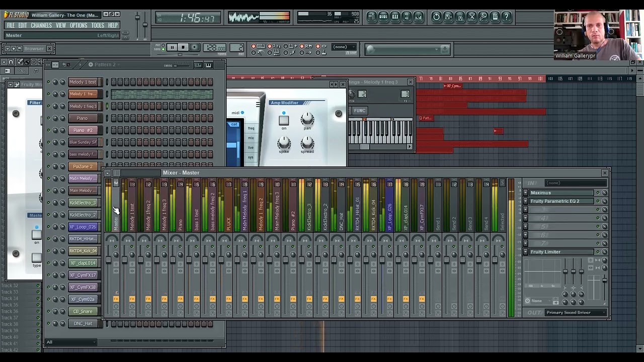Image resolution: width=644 pixels, height=362 pixels.
Task: Click the one-click recording microphone icon
Action: 483,17
